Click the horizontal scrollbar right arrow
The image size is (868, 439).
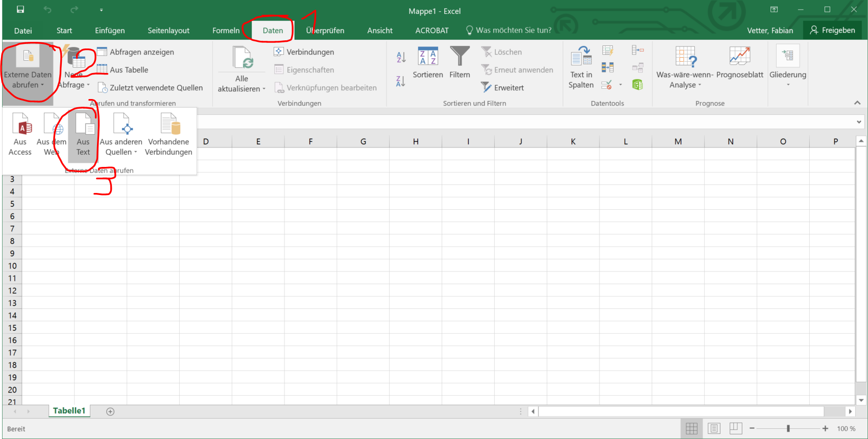[850, 411]
